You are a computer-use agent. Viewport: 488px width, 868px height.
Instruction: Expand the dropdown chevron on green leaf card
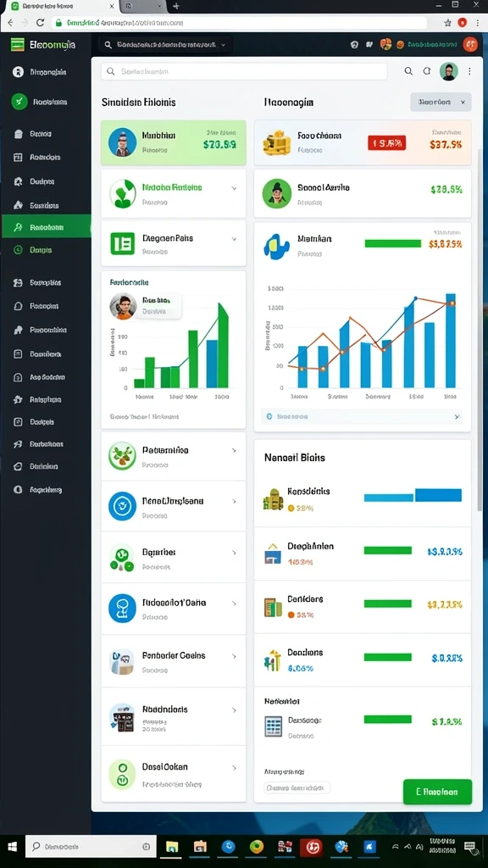(234, 188)
